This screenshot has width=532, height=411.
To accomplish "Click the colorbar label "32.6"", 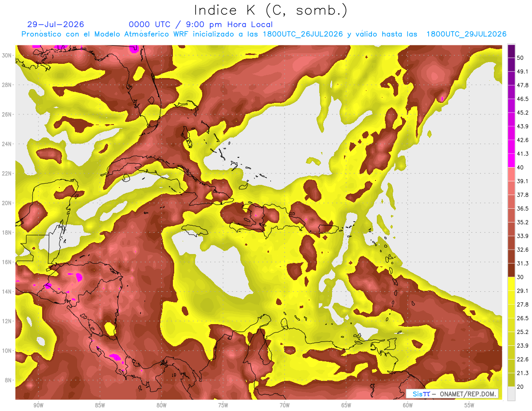I will [x=522, y=250].
